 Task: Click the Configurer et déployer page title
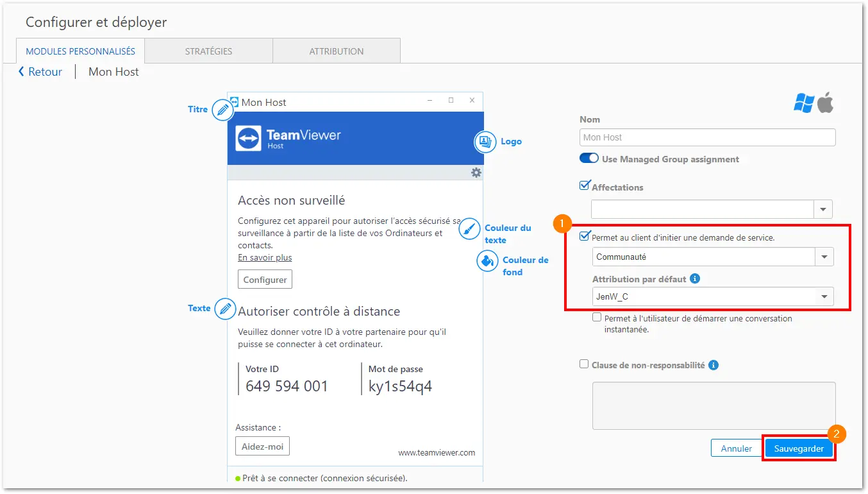click(x=96, y=22)
